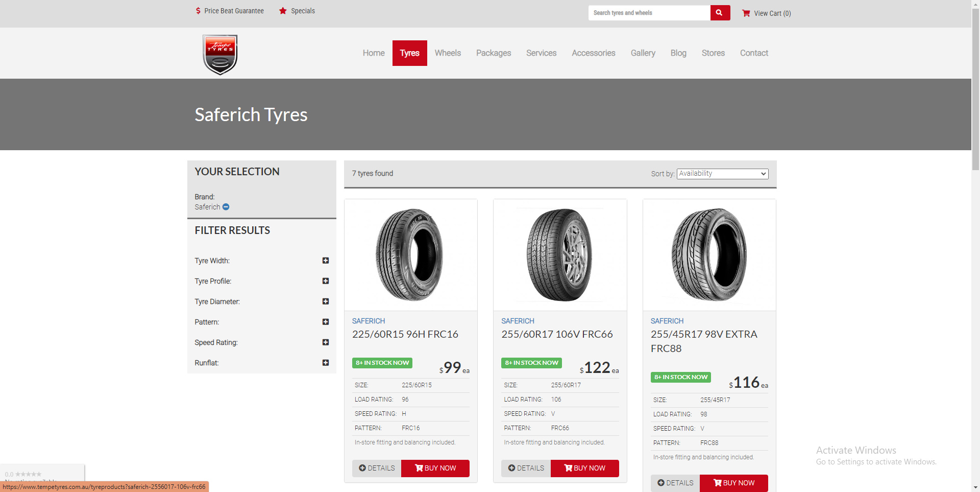This screenshot has height=492, width=980.
Task: Open the Blog menu item
Action: [678, 53]
